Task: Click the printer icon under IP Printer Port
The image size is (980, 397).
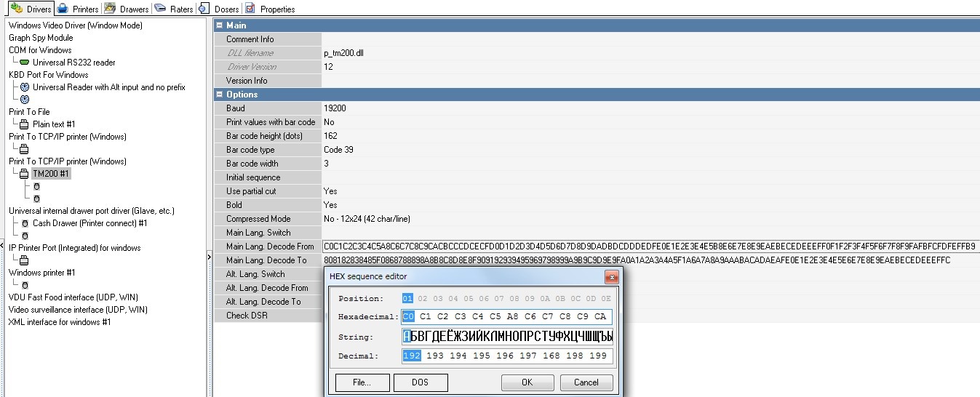Action: coord(25,260)
